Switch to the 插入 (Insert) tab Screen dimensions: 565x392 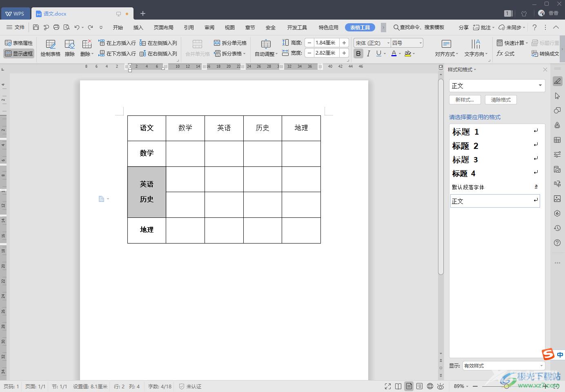[x=138, y=27]
